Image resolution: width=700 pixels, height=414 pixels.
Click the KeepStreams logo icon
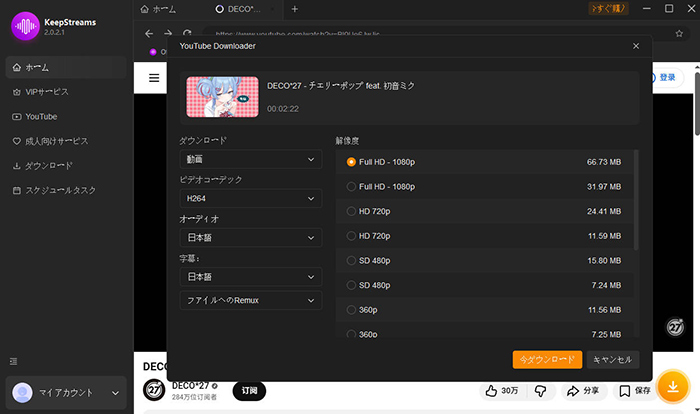25,26
